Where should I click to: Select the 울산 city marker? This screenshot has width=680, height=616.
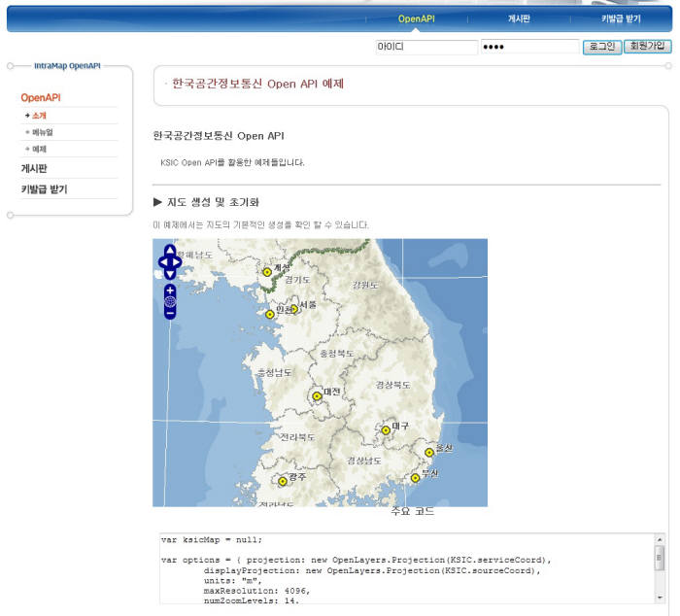click(429, 453)
